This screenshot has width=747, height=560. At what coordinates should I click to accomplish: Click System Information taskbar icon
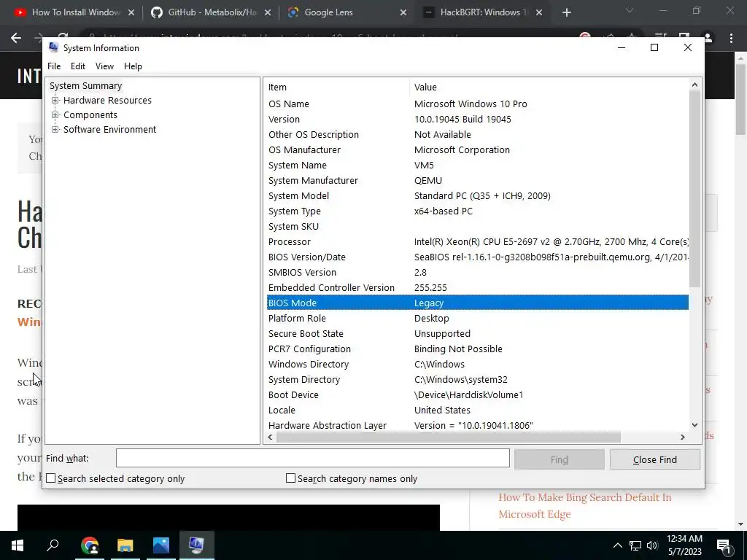[197, 545]
